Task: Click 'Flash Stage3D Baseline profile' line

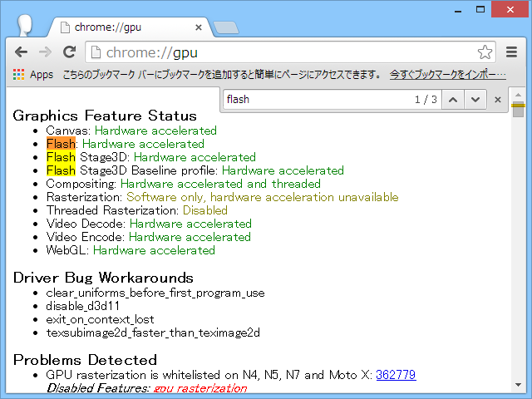Action: 195,170
